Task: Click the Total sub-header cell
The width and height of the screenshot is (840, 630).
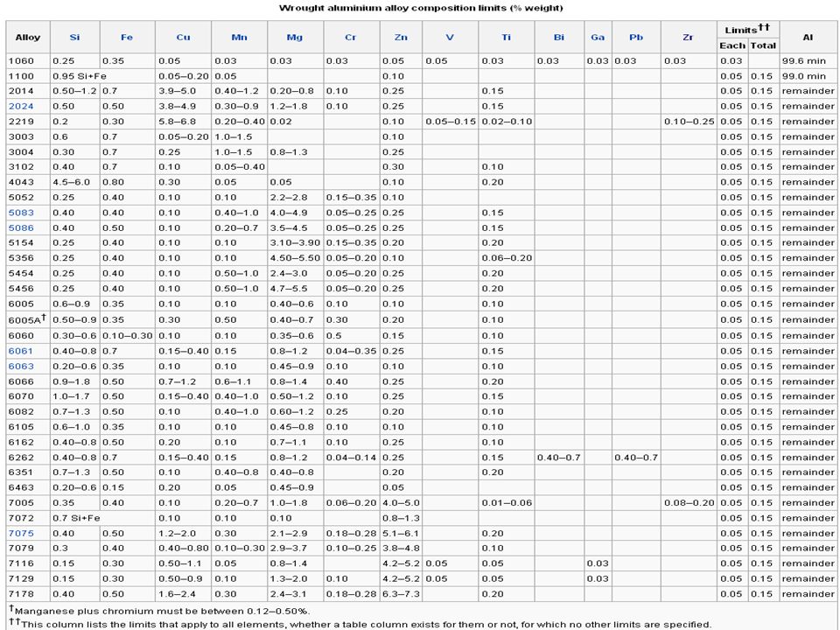Action: point(763,45)
